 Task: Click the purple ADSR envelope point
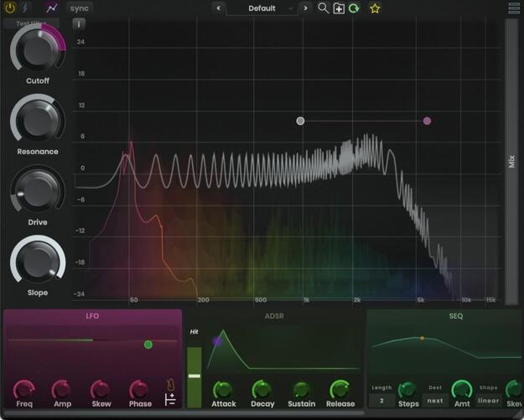click(217, 341)
